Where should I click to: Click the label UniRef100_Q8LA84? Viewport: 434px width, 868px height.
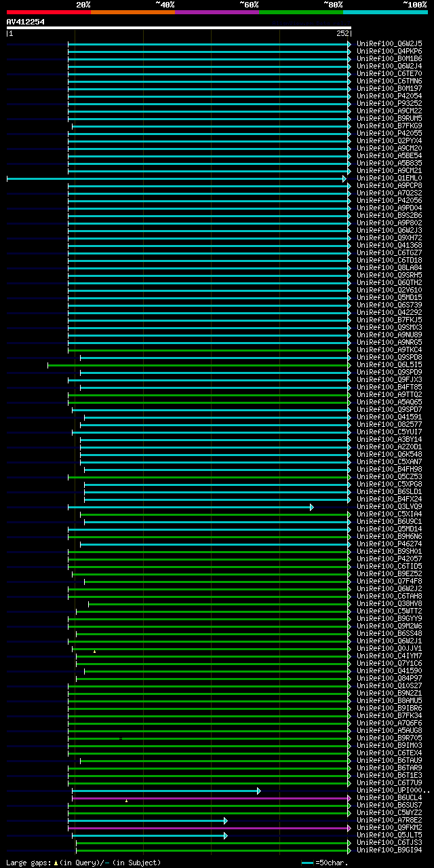[x=389, y=267]
